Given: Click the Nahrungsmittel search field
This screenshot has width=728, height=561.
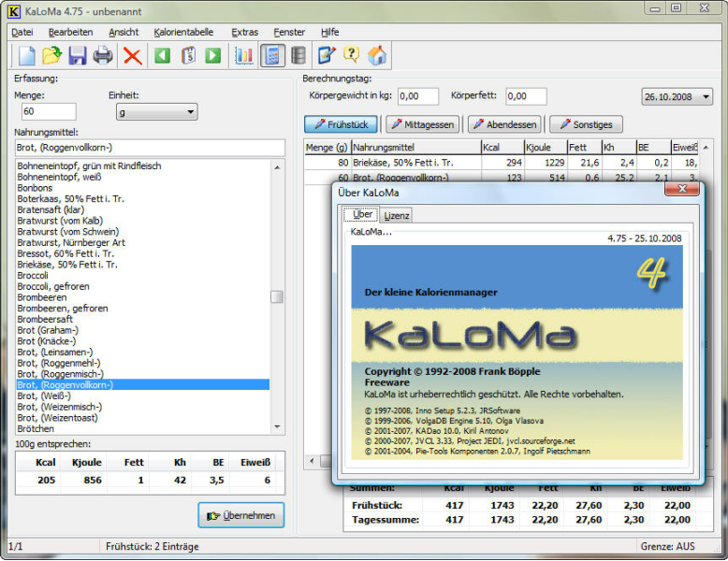Looking at the screenshot, I should tap(150, 148).
